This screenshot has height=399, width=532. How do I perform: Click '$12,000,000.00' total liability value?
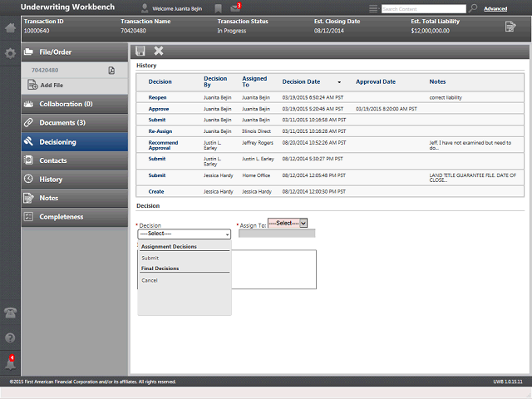(x=431, y=31)
